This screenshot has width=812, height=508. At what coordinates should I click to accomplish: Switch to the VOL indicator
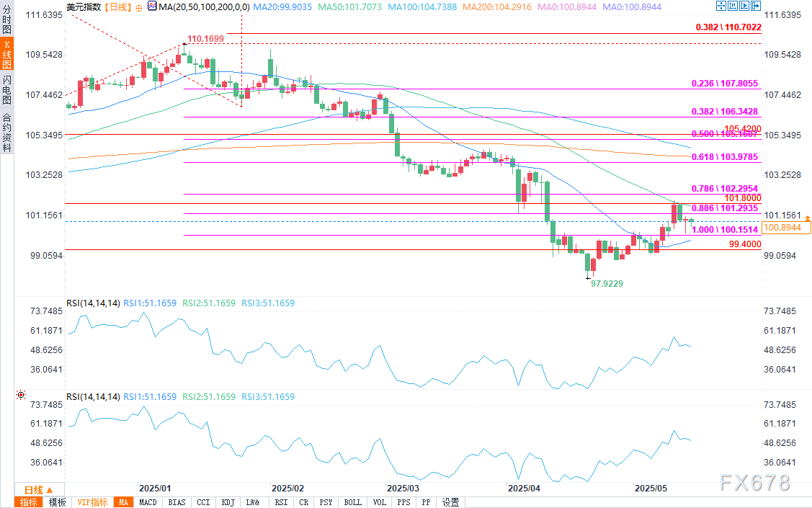tap(380, 502)
